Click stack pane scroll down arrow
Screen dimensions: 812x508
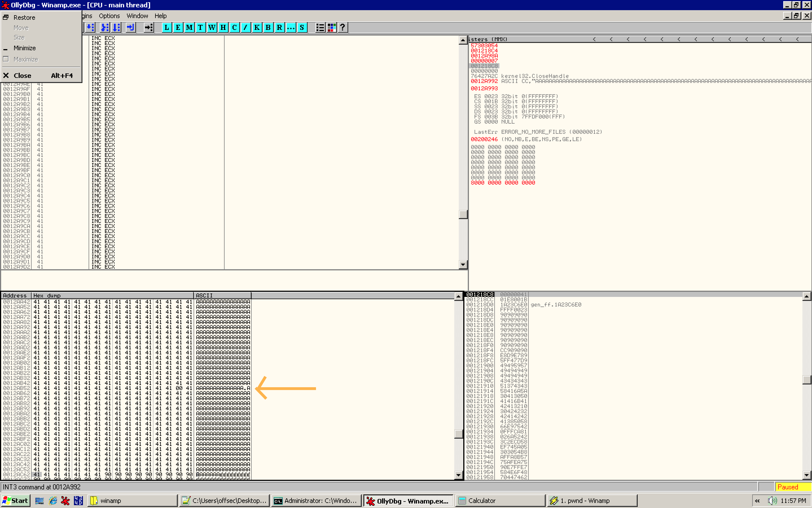click(x=806, y=475)
